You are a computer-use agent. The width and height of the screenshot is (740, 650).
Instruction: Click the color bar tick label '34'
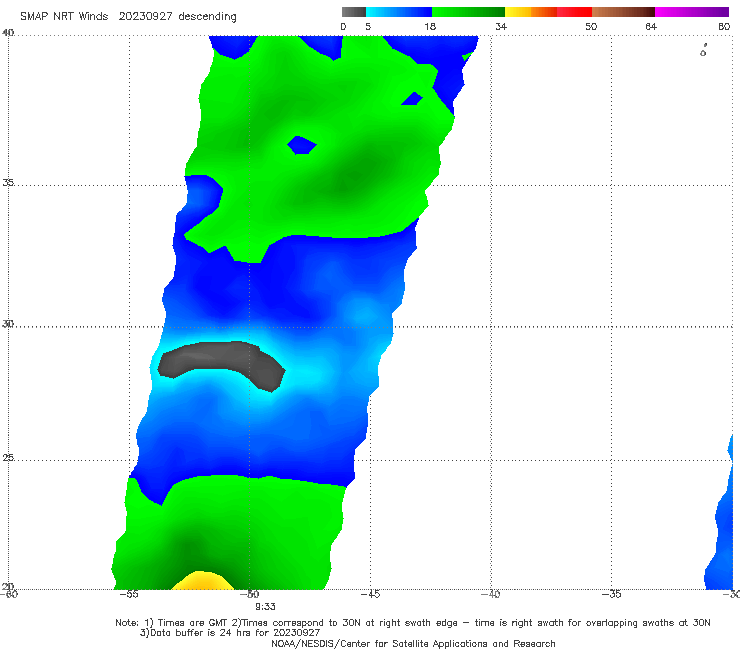tap(501, 26)
